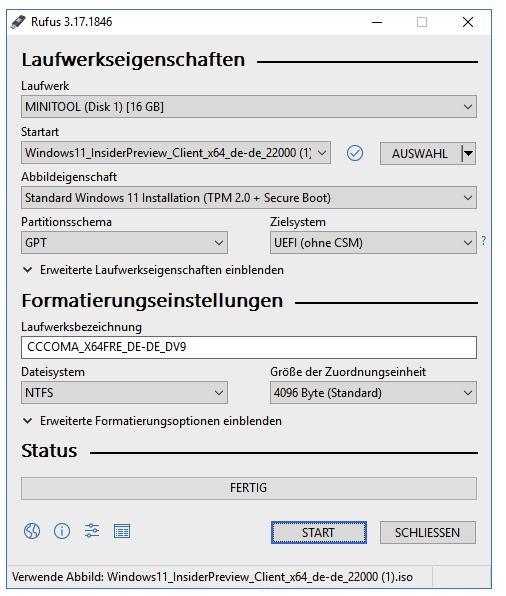The image size is (506, 596).
Task: Expand Erweiterte Laufwerkseigenschaften einblenden
Action: pyautogui.click(x=153, y=270)
